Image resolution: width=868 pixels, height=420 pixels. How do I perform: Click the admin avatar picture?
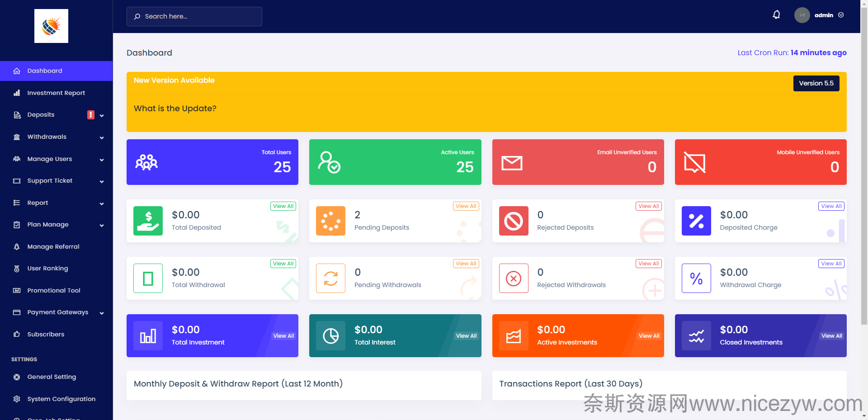click(x=802, y=15)
